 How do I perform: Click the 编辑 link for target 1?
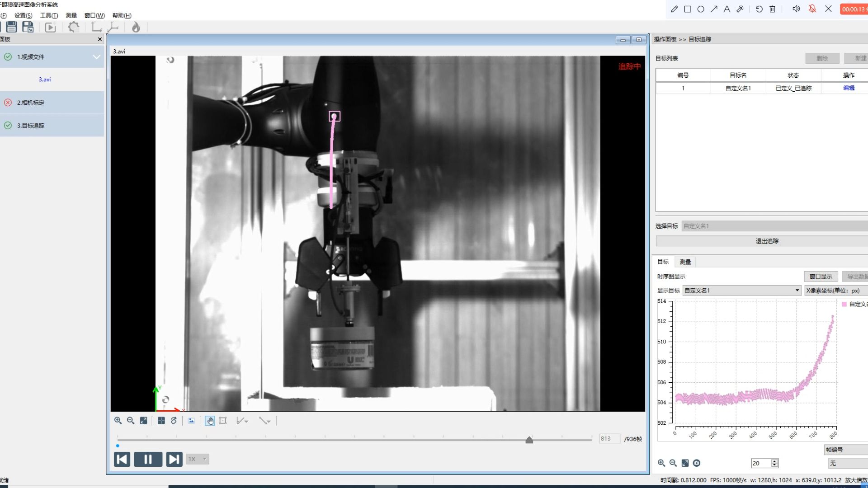click(x=849, y=88)
